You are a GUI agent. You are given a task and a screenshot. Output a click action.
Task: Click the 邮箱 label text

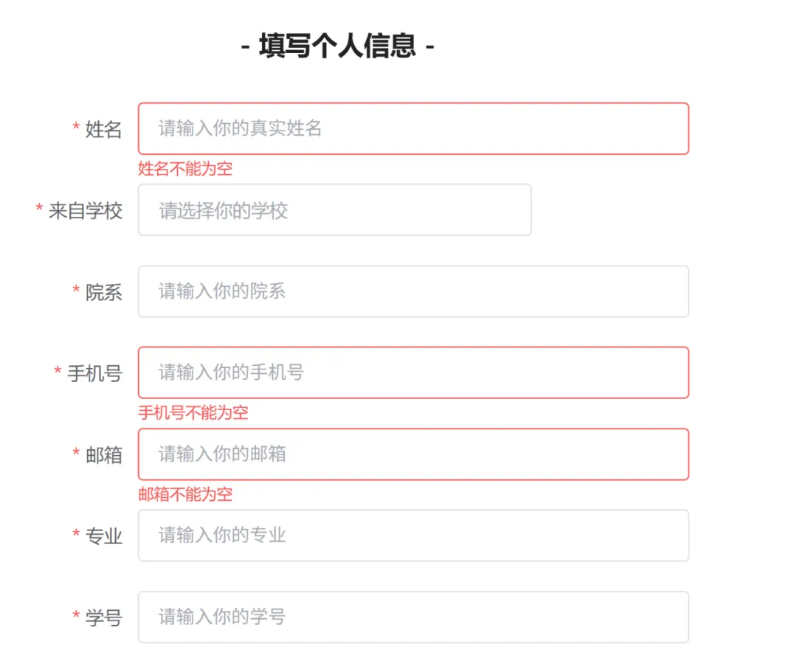[103, 454]
